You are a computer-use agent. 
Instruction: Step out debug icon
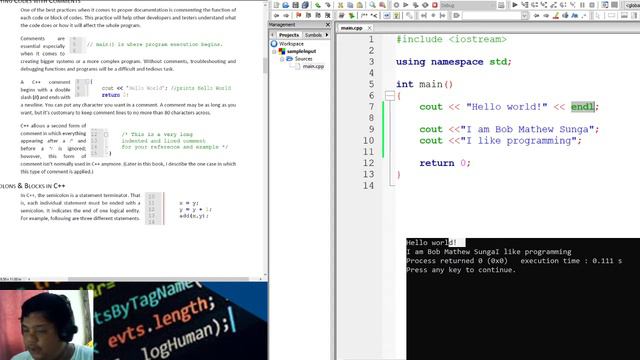tap(553, 5)
